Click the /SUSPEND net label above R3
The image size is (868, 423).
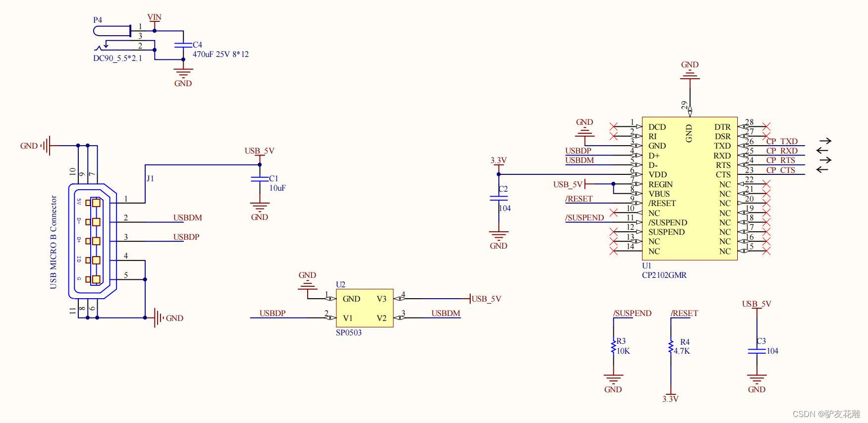(632, 313)
